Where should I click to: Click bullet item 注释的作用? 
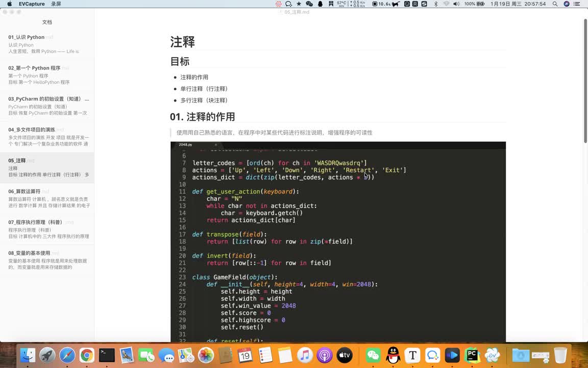[194, 77]
